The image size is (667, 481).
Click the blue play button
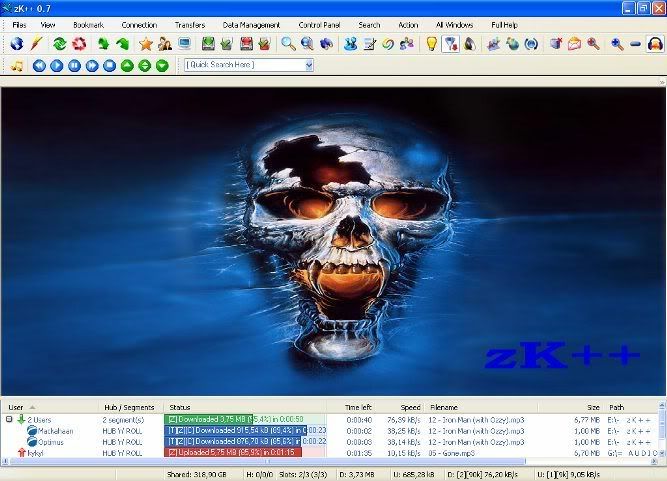[x=57, y=65]
